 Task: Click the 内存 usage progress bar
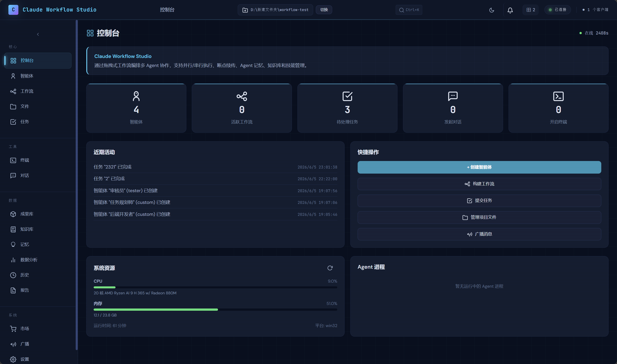(x=215, y=310)
